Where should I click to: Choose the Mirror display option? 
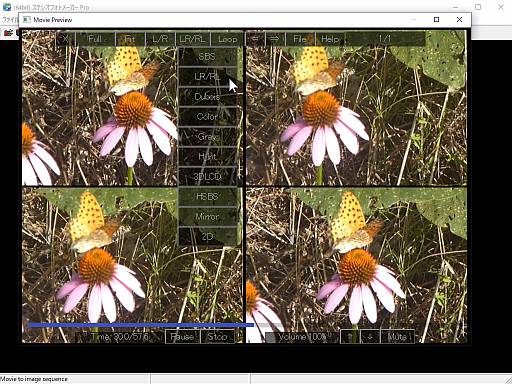[x=207, y=217]
